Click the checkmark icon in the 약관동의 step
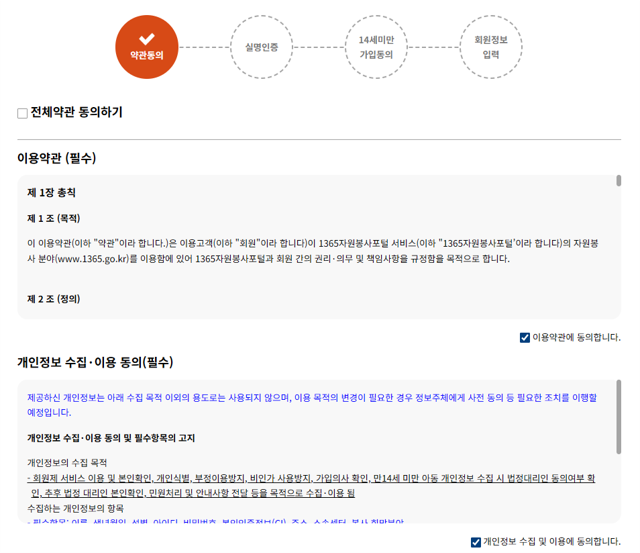 [147, 37]
